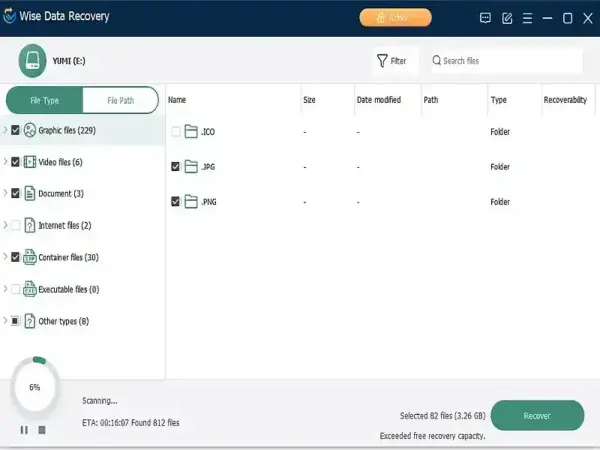The image size is (600, 450).
Task: Click the 'ETA: 00:16:07 Found 812 files' status
Action: coord(130,422)
